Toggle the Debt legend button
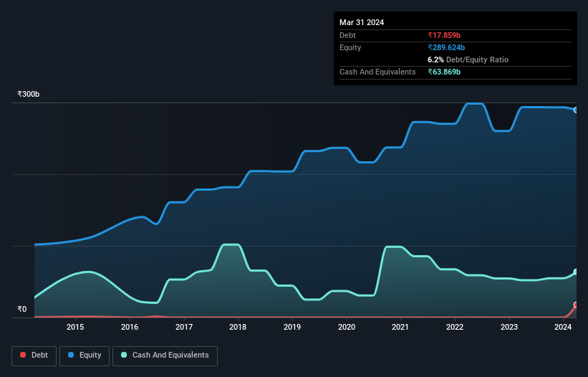Screen dimensions: 588x377 (x=34, y=355)
